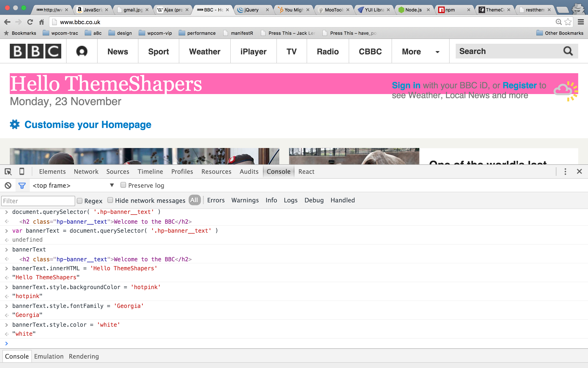Switch to the Emulation drawer tab
588x368 pixels.
click(49, 356)
